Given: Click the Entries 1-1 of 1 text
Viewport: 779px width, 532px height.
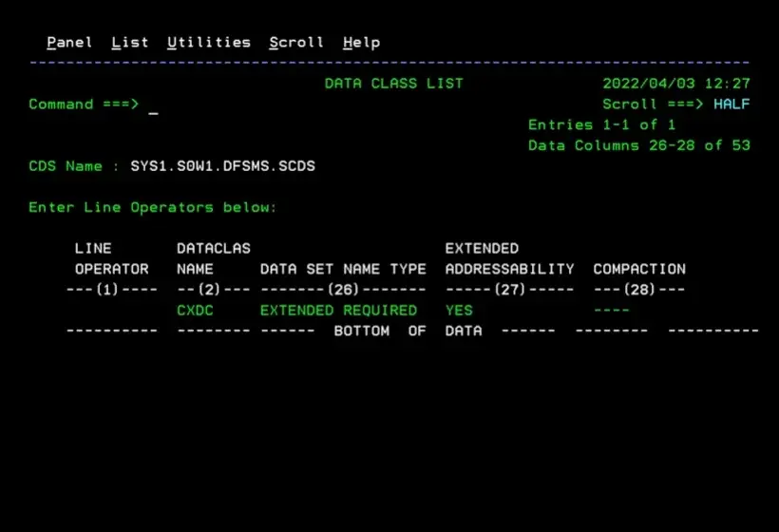Looking at the screenshot, I should (602, 124).
